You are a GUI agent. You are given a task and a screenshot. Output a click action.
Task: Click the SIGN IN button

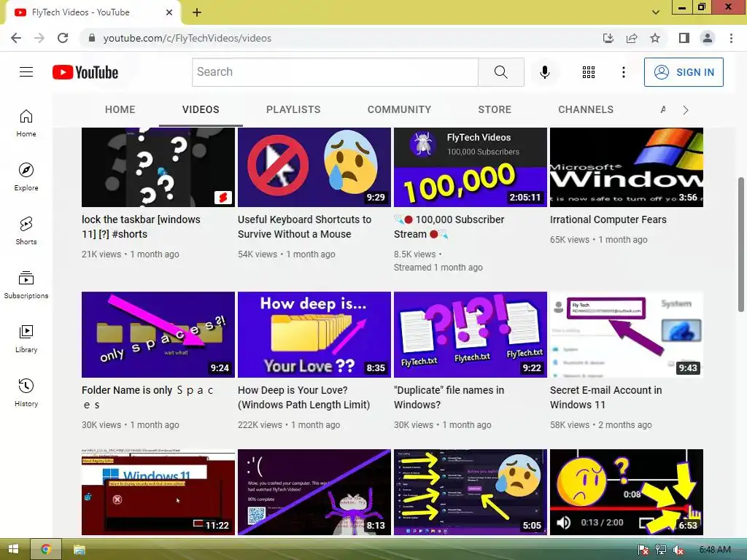[x=684, y=72]
